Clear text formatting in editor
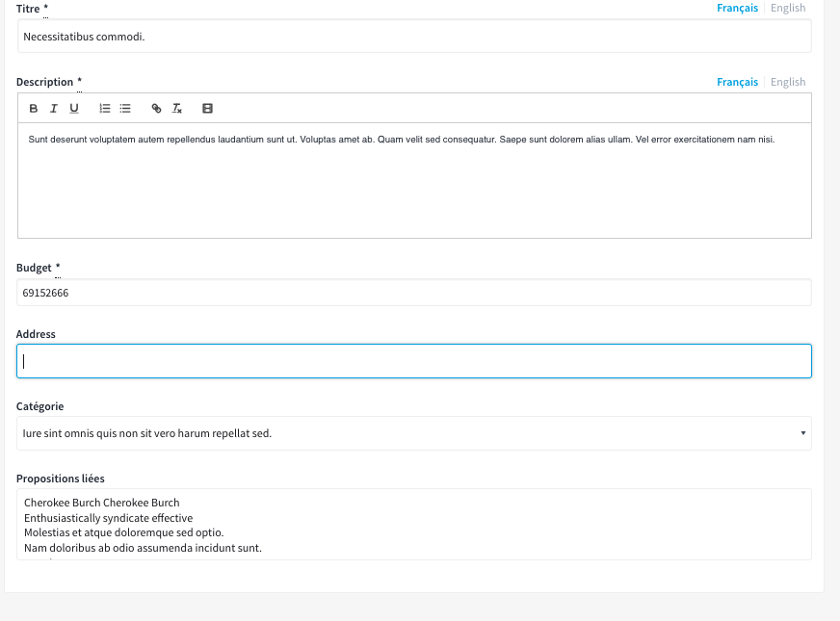The image size is (840, 621). 177,108
